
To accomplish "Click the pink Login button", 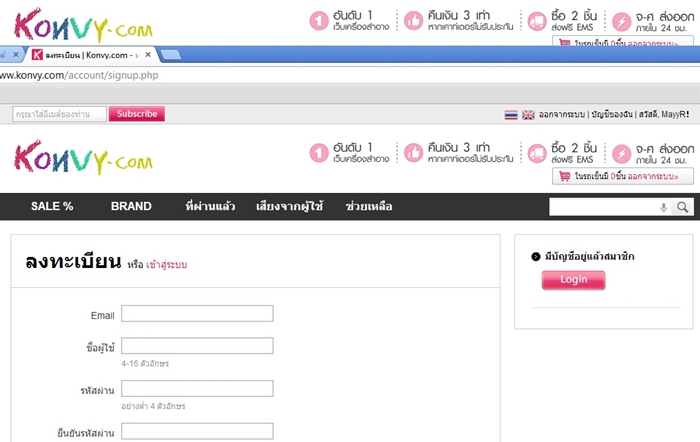I will pyautogui.click(x=573, y=280).
